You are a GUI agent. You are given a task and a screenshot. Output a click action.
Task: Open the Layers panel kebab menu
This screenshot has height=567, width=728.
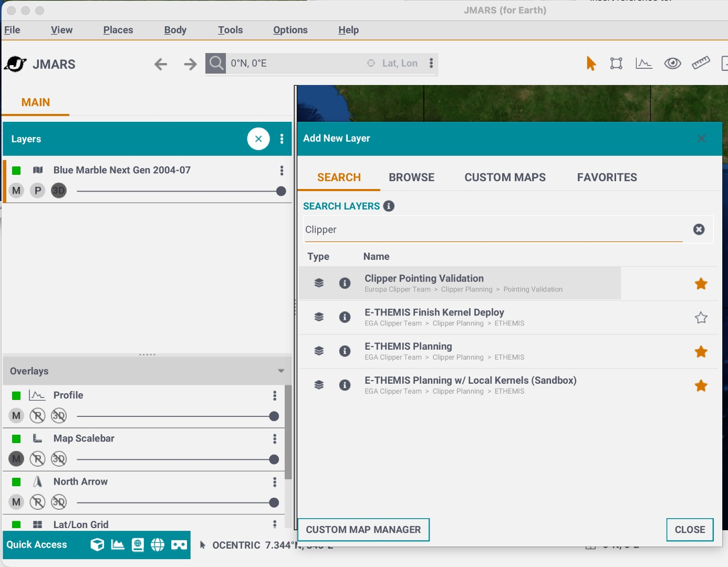pos(282,139)
